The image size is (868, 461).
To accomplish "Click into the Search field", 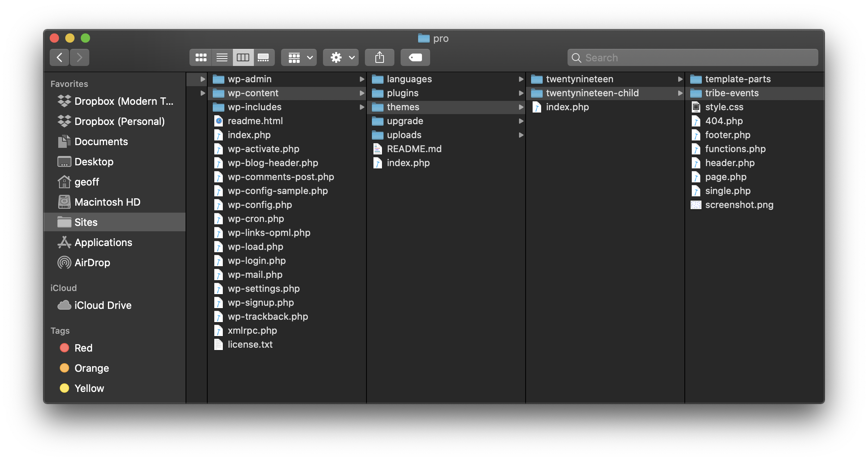I will (x=693, y=57).
